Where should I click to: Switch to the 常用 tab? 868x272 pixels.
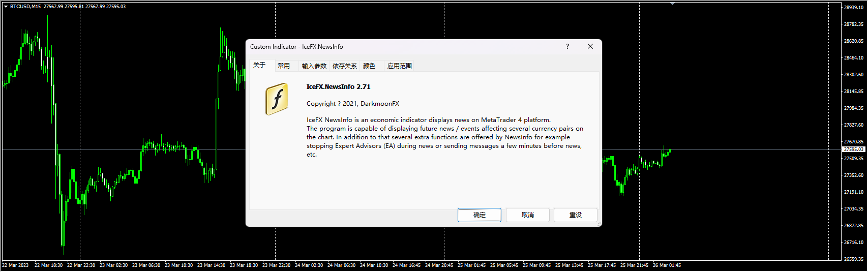coord(284,66)
